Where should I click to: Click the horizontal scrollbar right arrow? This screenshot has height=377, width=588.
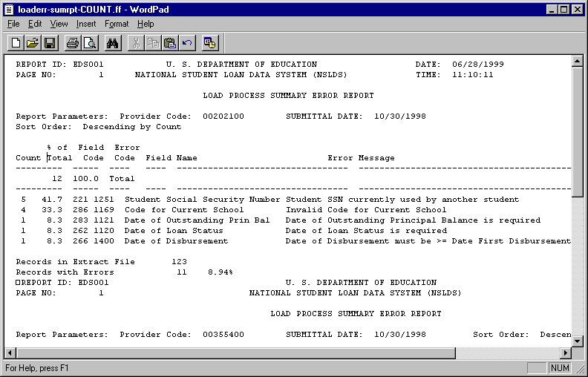point(566,353)
